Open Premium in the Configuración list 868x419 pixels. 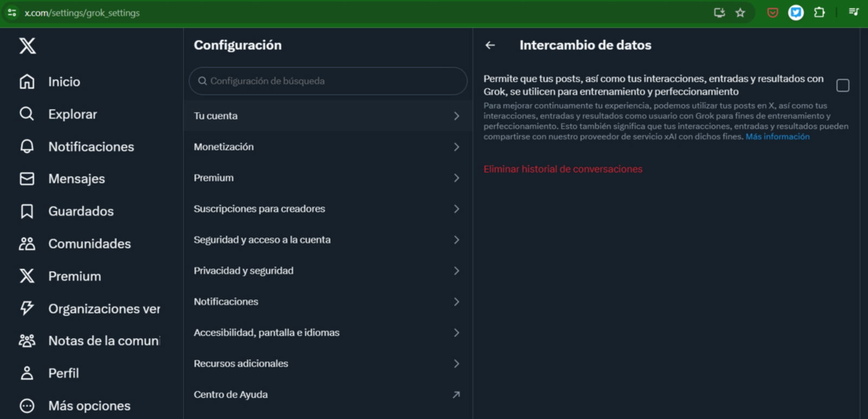(x=328, y=177)
